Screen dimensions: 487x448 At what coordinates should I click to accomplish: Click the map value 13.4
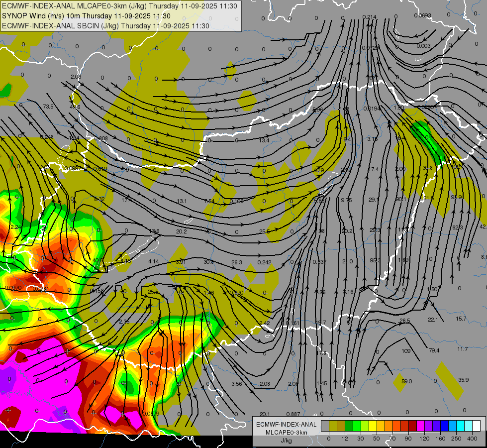[x=264, y=140]
